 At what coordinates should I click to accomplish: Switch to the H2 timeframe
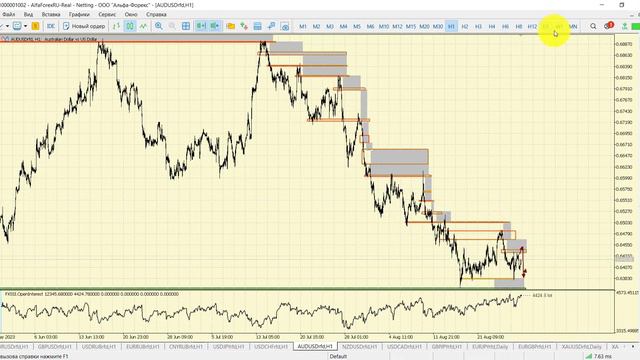click(x=464, y=27)
